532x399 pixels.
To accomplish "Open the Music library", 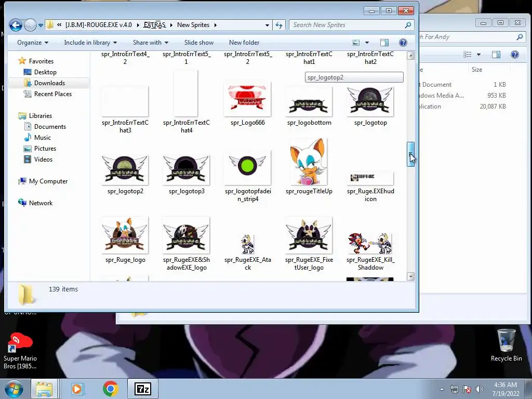I will 37,137.
